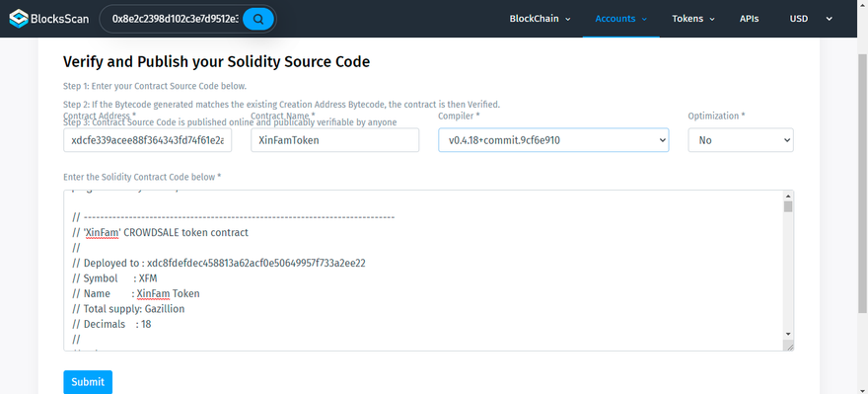Open the APIs page
868x394 pixels.
click(749, 19)
